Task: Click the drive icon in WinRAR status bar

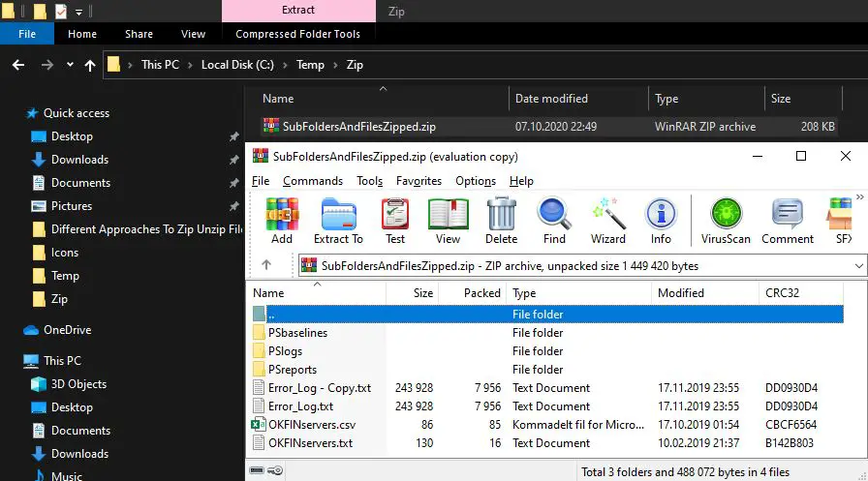Action: tap(257, 470)
